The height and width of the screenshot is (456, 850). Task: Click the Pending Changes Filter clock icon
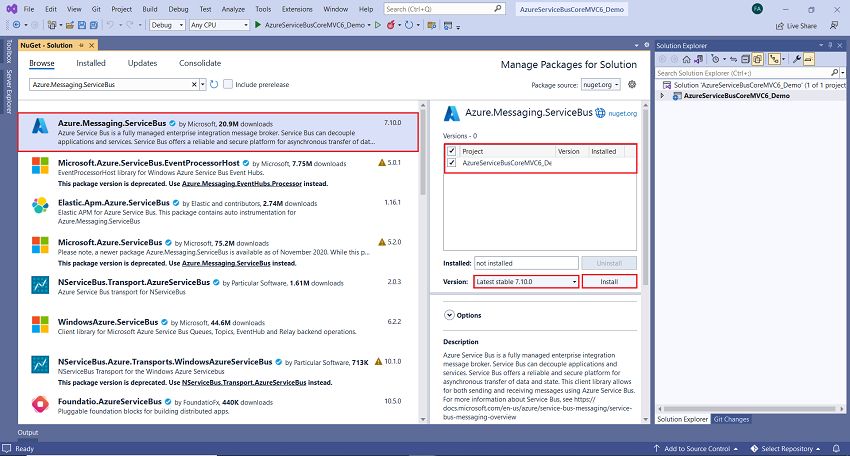click(x=715, y=59)
